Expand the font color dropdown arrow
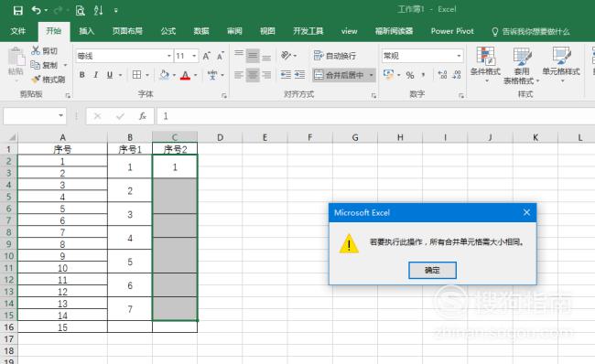Image resolution: width=595 pixels, height=364 pixels. [195, 75]
